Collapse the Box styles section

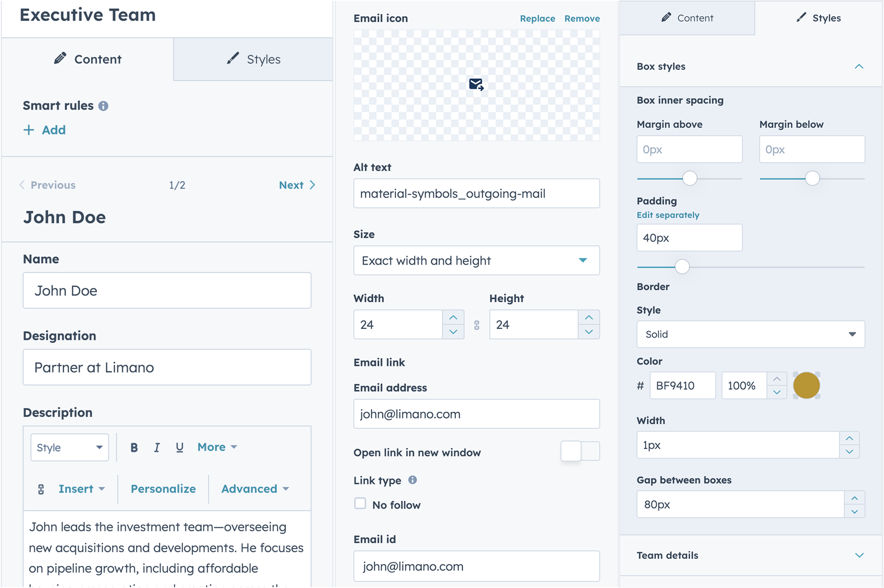859,67
